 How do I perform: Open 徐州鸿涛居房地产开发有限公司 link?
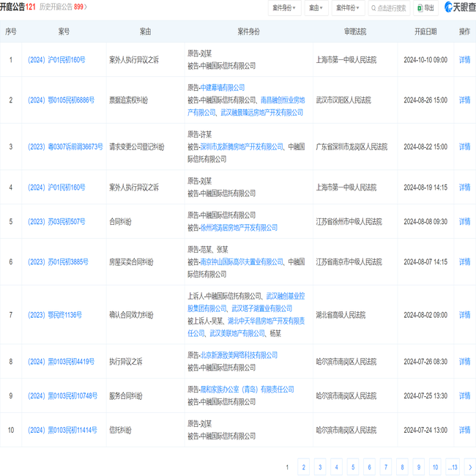tap(239, 228)
